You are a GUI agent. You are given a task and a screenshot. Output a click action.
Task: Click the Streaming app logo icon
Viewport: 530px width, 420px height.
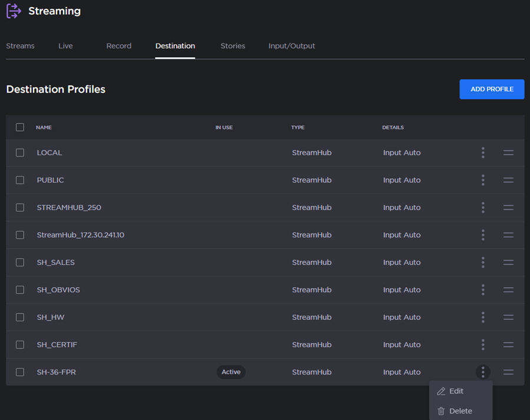[13, 11]
